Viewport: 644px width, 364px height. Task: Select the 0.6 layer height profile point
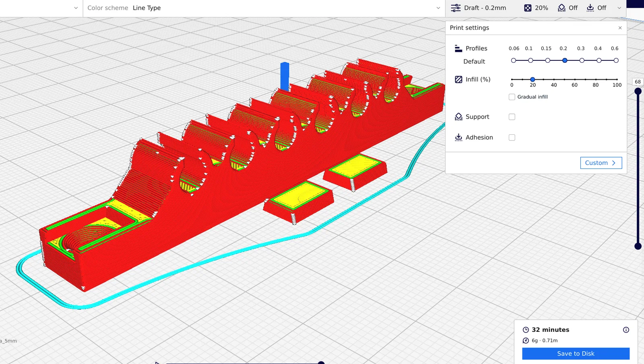tap(616, 60)
